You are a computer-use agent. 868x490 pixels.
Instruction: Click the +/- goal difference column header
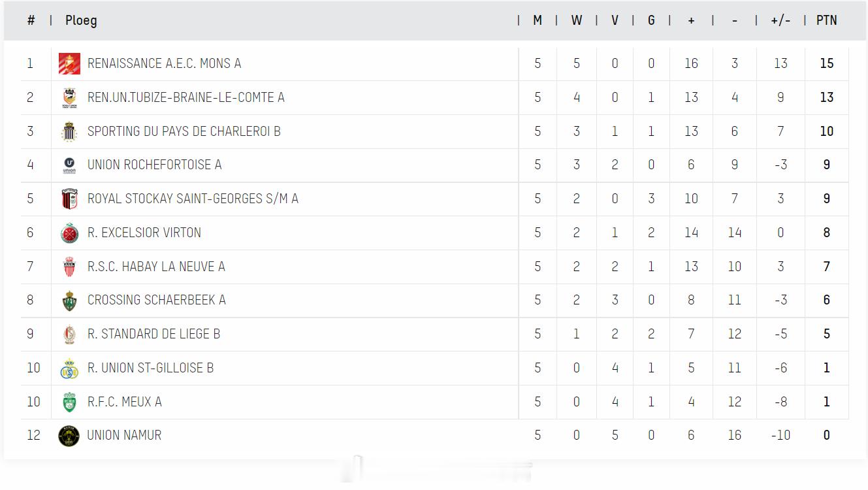tap(780, 20)
